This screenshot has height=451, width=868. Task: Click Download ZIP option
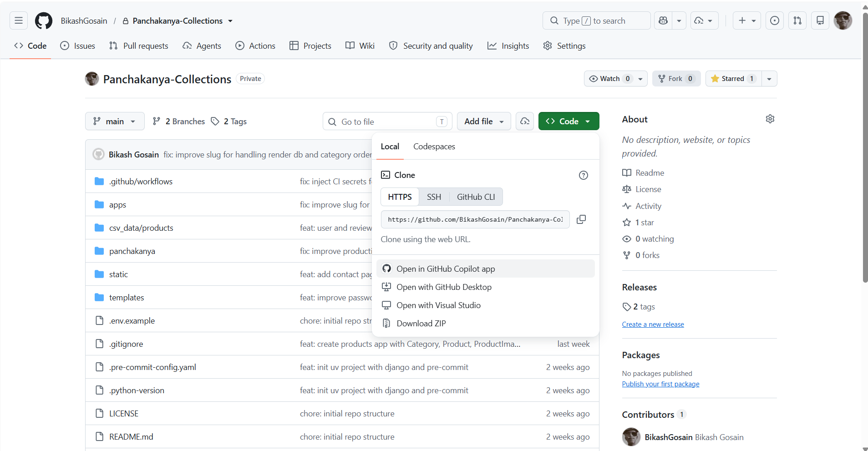[485, 323]
